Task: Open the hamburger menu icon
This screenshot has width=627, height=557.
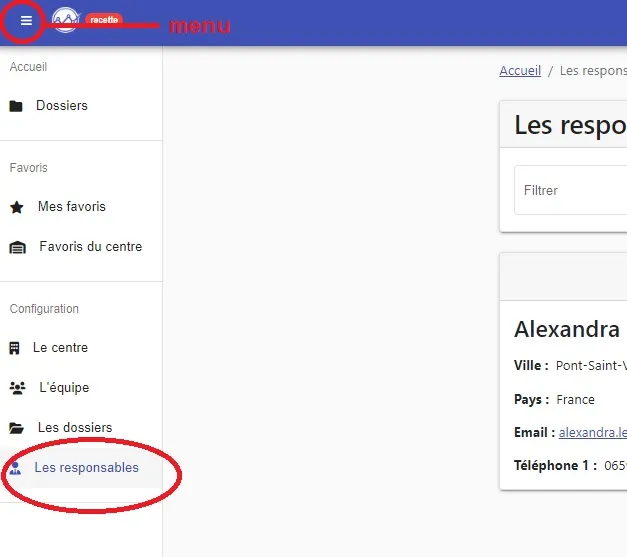Action: [x=26, y=20]
